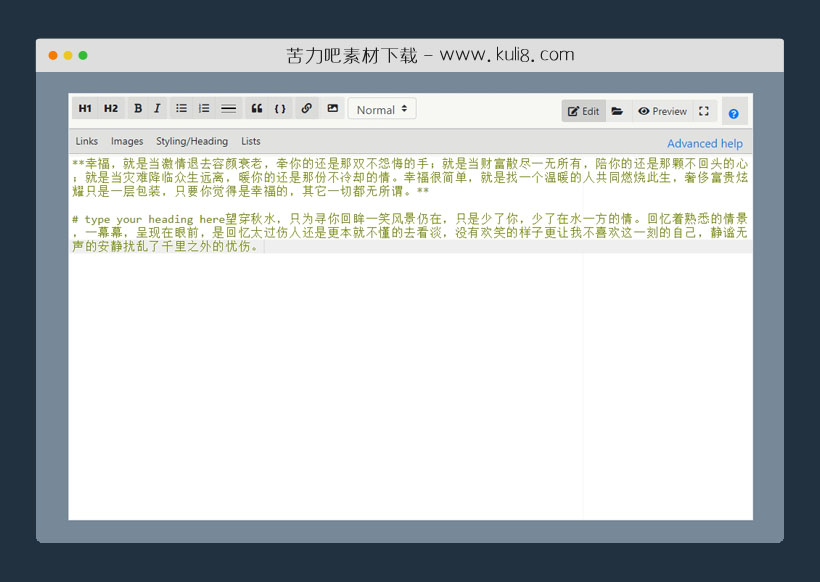Follow the Advanced help link
The height and width of the screenshot is (582, 820).
(705, 144)
